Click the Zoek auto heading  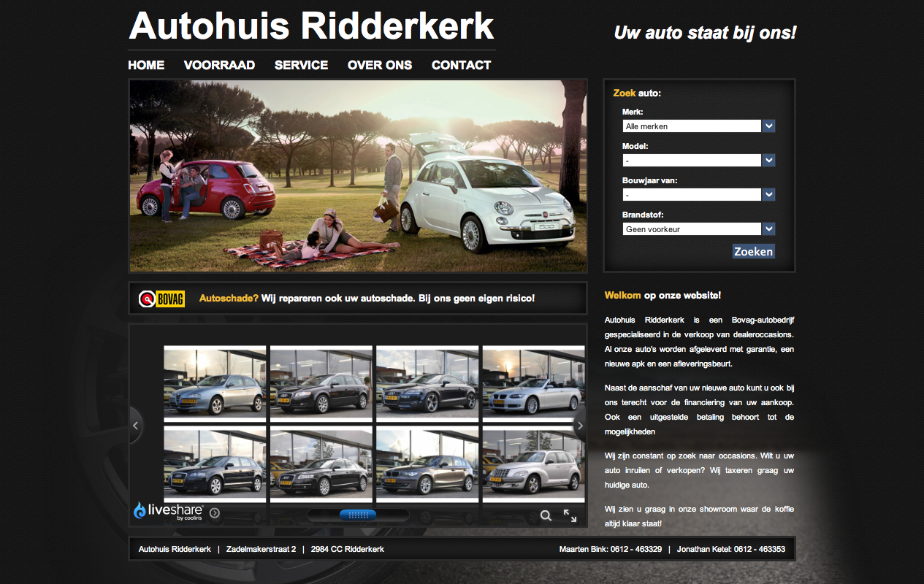tap(637, 93)
